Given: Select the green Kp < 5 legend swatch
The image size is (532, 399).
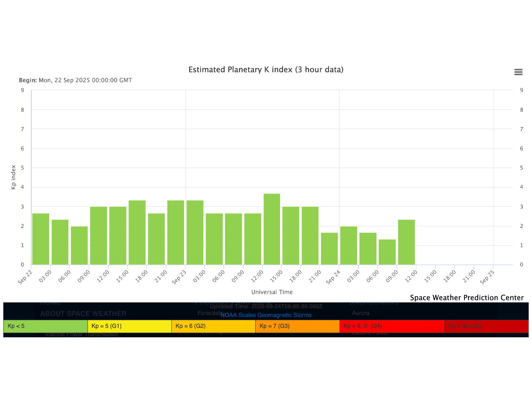Looking at the screenshot, I should click(45, 326).
